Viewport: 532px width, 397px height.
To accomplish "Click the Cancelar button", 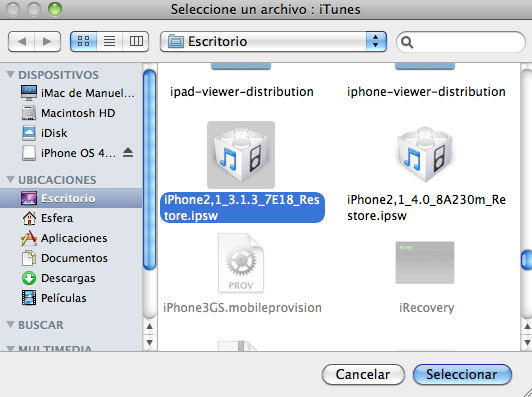I will [x=363, y=375].
